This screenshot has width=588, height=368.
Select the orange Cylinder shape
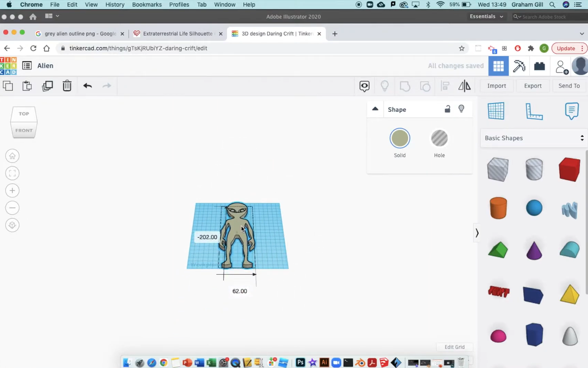tap(498, 208)
